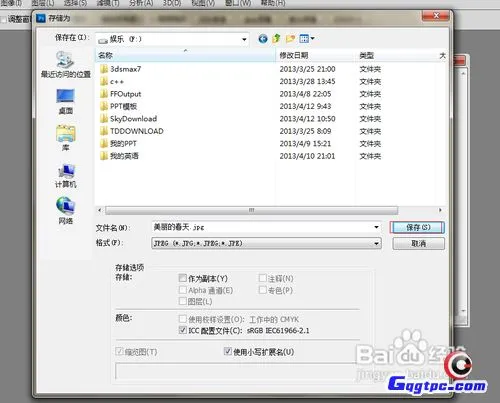Close the 存储为 dialog
The height and width of the screenshot is (403, 500).
click(x=436, y=16)
